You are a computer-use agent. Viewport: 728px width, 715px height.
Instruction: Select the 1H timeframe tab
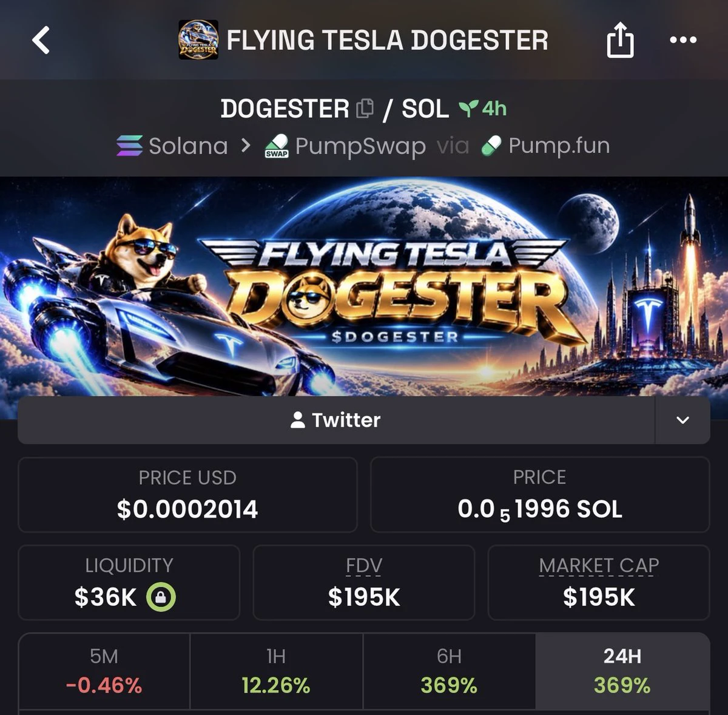[x=276, y=671]
